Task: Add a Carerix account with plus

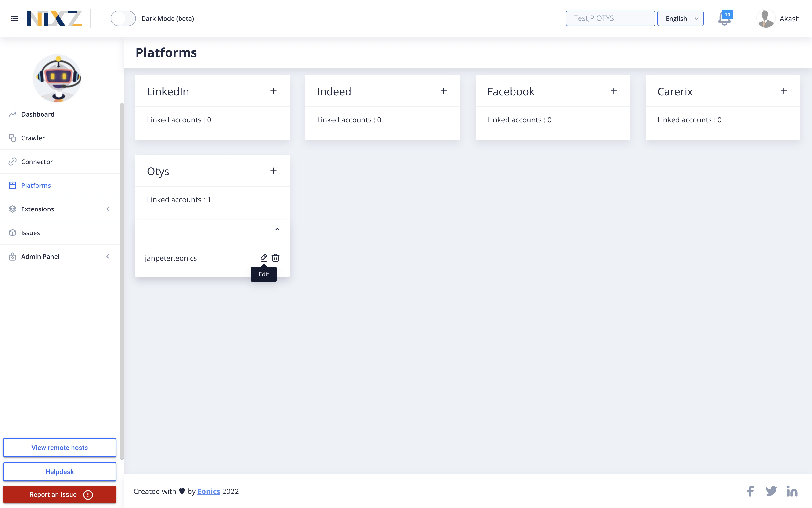Action: click(784, 91)
